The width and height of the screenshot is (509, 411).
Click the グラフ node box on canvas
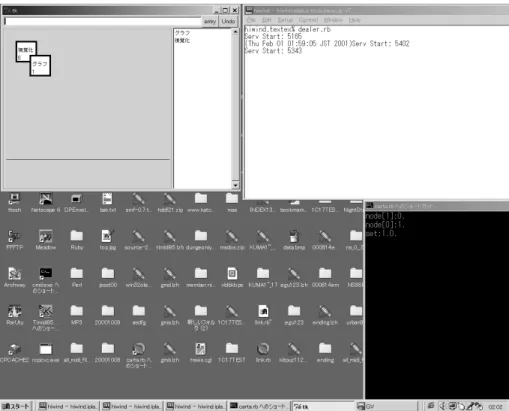click(40, 66)
